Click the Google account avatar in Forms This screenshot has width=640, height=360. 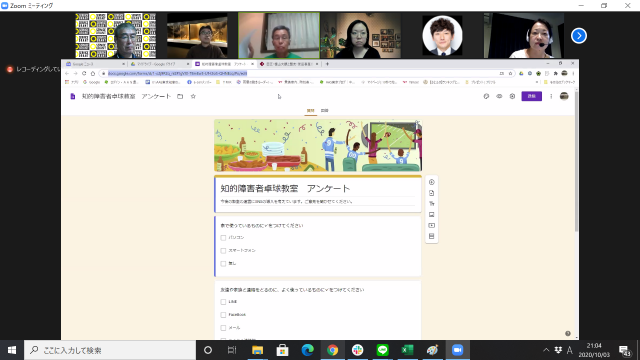pyautogui.click(x=564, y=96)
